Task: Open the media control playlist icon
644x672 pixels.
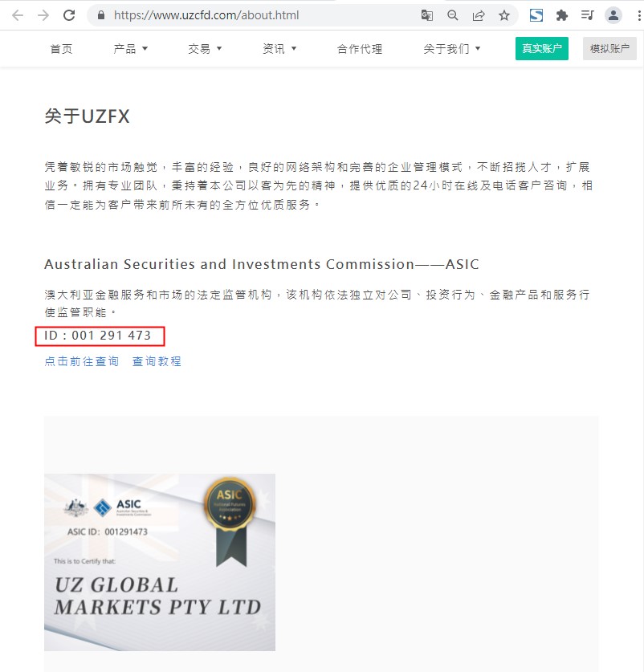Action: click(588, 16)
